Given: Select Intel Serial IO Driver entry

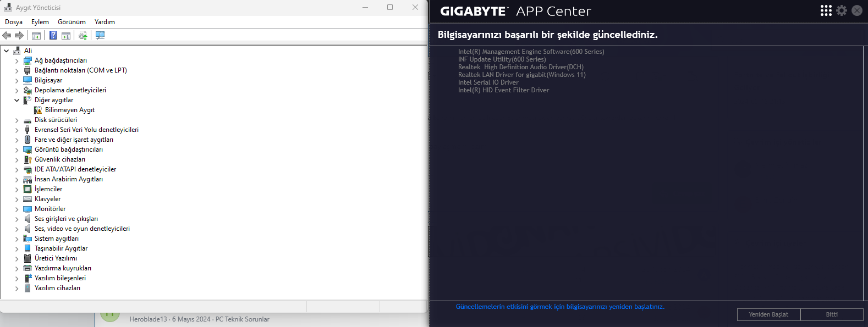Looking at the screenshot, I should point(488,82).
